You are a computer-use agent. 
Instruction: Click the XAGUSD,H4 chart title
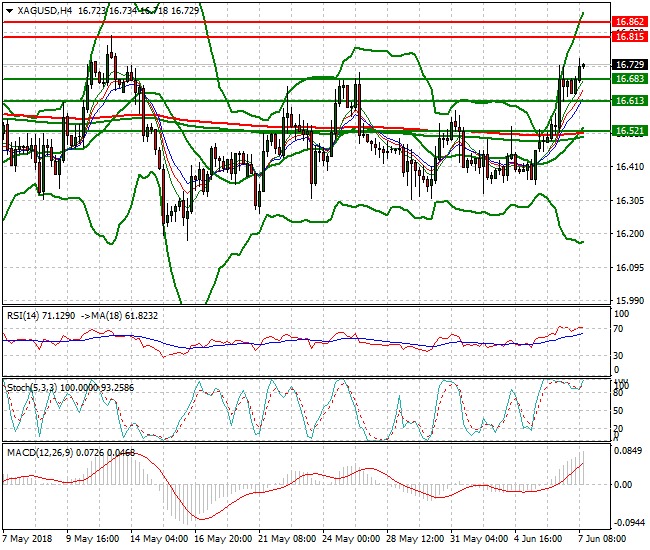tap(37, 10)
